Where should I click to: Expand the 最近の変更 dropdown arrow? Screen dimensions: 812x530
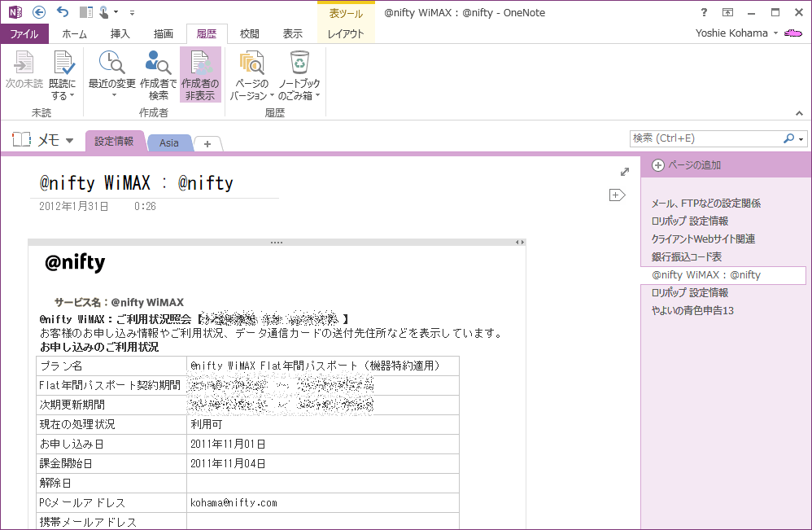coord(115,94)
